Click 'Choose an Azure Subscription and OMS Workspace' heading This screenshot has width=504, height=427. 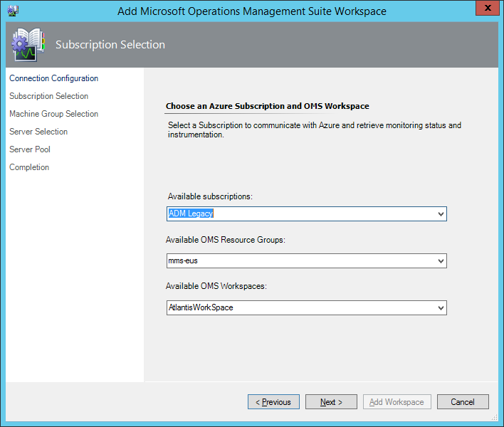268,106
